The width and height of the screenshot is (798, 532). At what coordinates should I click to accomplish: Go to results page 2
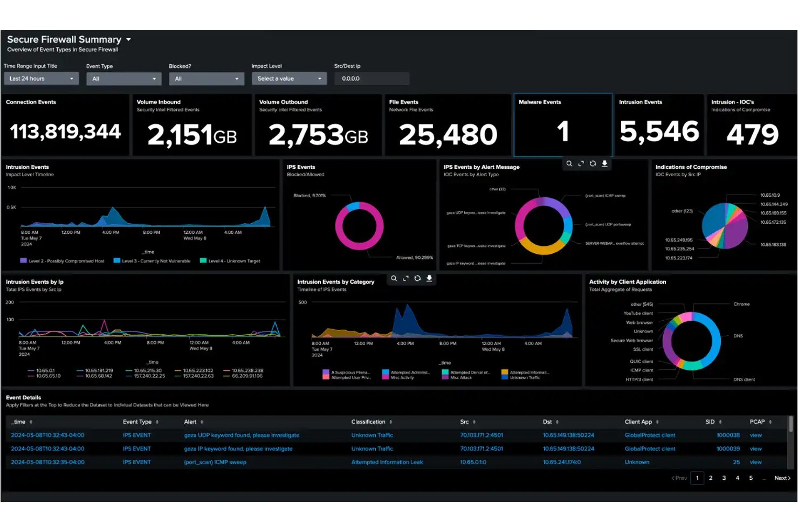coord(711,478)
